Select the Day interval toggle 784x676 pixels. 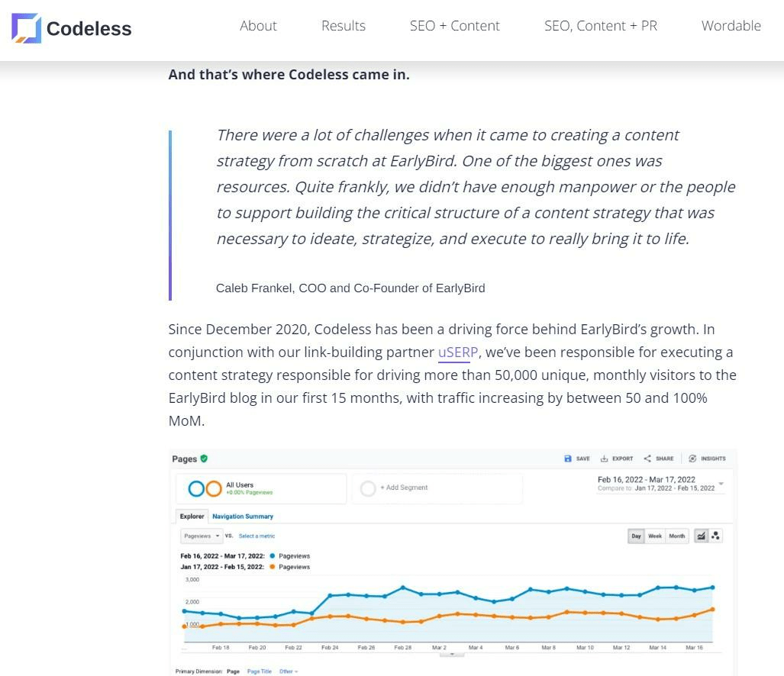(636, 536)
